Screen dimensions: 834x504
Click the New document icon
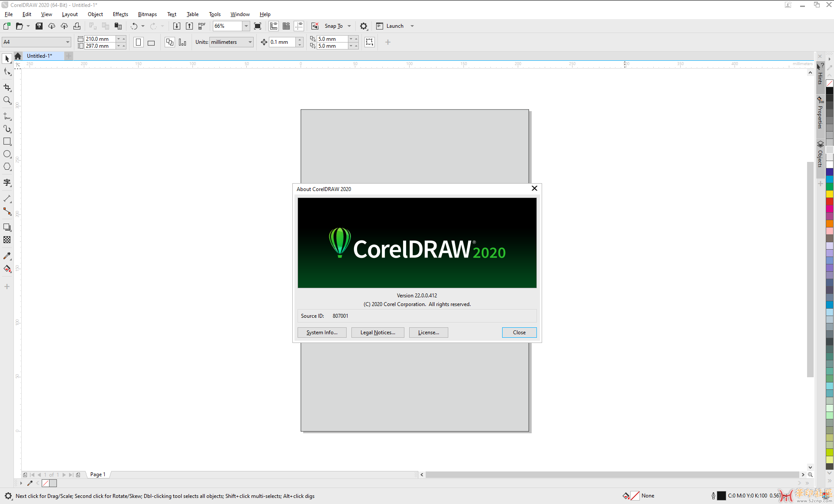[x=7, y=26]
